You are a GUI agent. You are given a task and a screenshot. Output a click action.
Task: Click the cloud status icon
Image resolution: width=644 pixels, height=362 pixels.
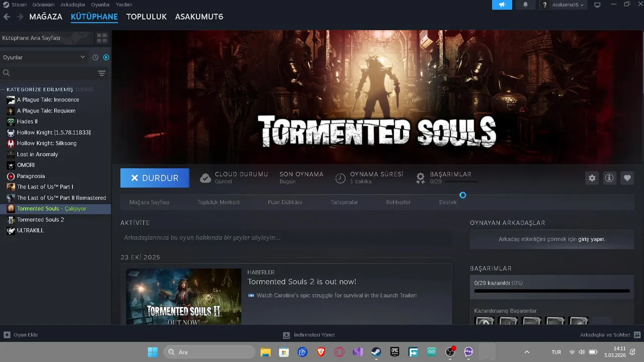point(205,178)
